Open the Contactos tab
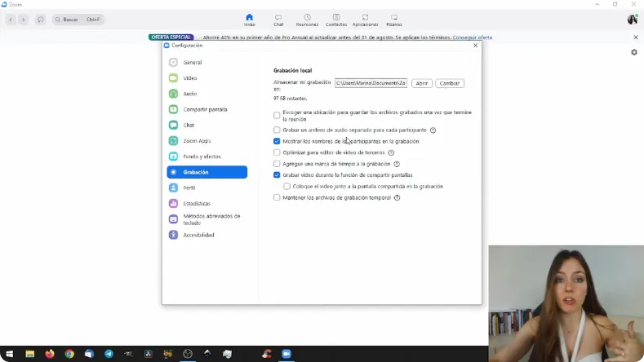The width and height of the screenshot is (644, 362). point(336,20)
